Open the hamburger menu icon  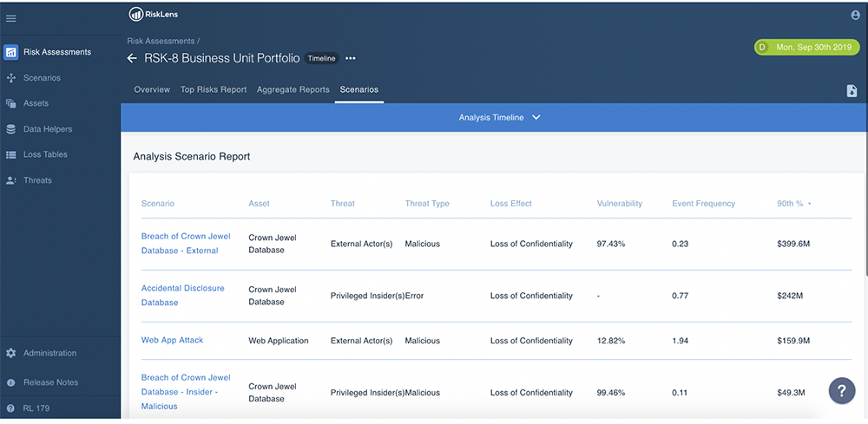pos(11,18)
